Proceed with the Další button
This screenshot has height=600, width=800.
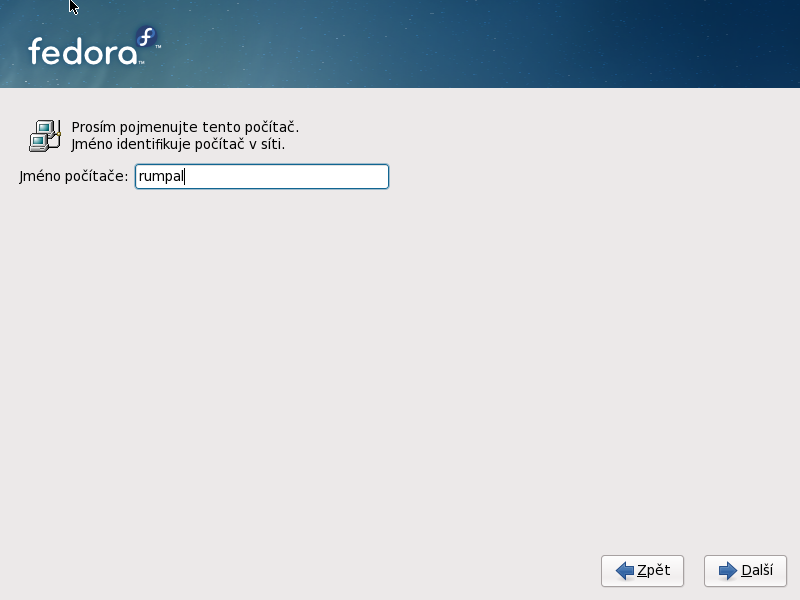[x=745, y=571]
